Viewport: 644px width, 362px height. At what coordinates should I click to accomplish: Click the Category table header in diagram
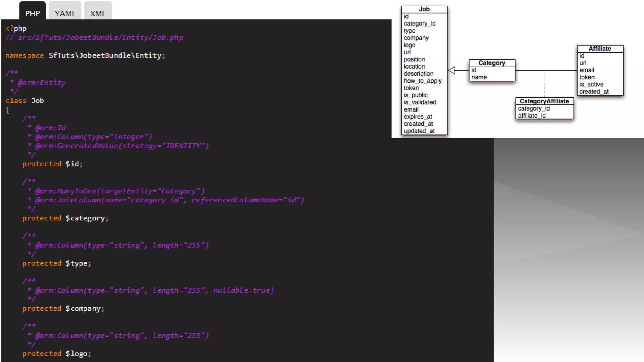click(491, 63)
